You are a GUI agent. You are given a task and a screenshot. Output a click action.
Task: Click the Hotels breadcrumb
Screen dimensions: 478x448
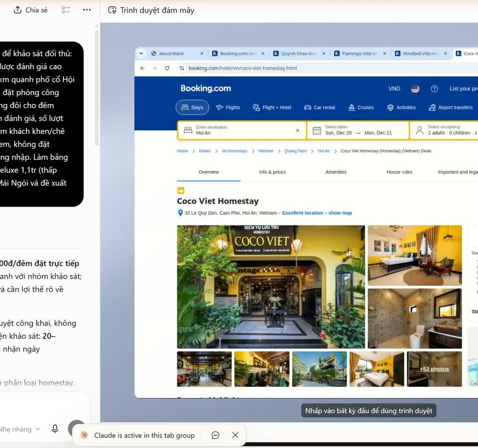205,151
